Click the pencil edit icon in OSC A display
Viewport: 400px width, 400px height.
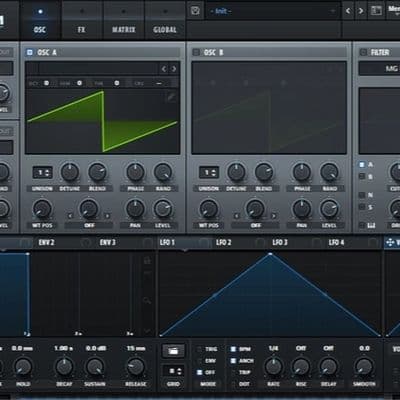(171, 97)
